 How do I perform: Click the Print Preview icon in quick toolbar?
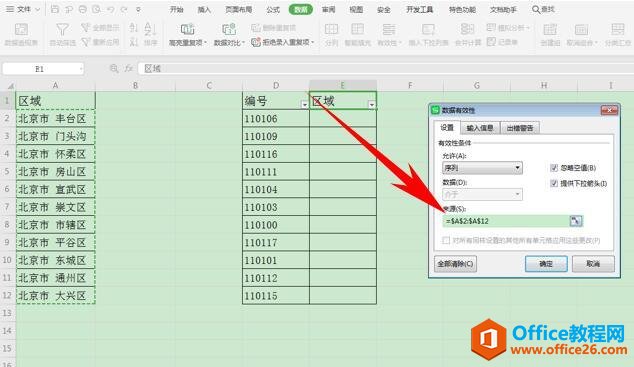(96, 9)
